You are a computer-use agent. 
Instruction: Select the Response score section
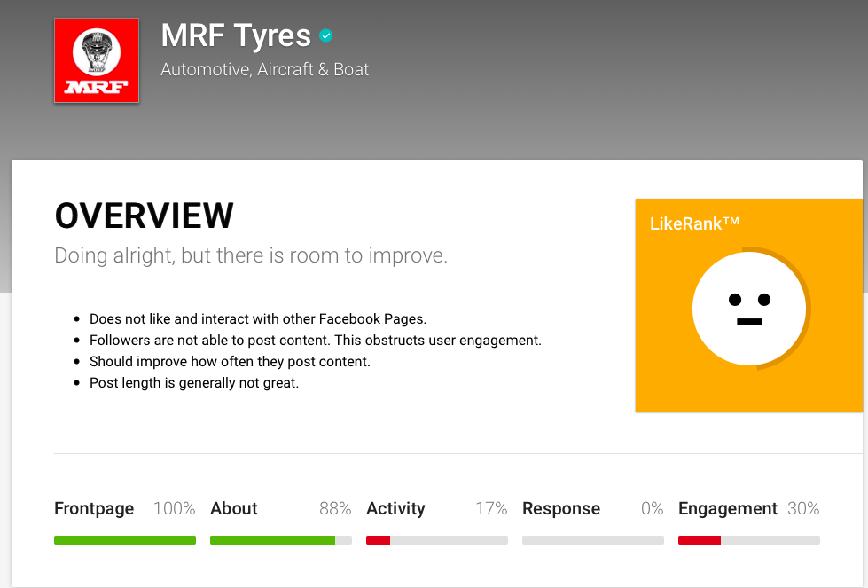tap(593, 521)
